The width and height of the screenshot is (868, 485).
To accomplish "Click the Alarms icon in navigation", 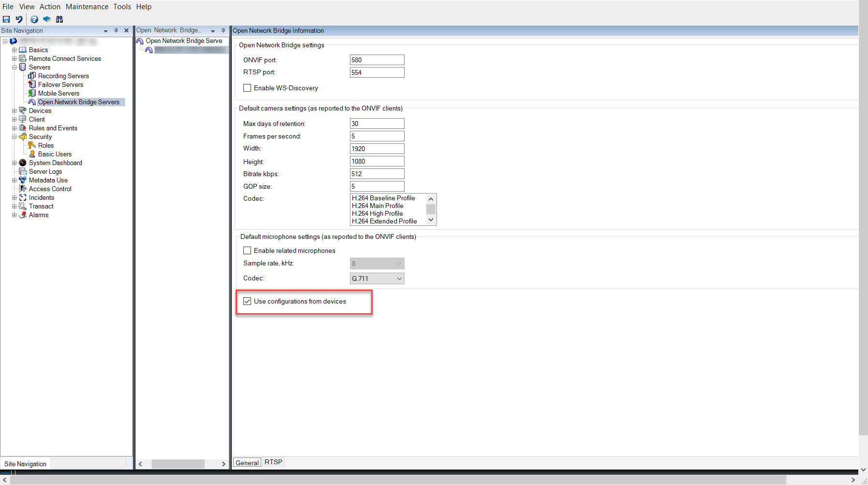I will click(23, 215).
